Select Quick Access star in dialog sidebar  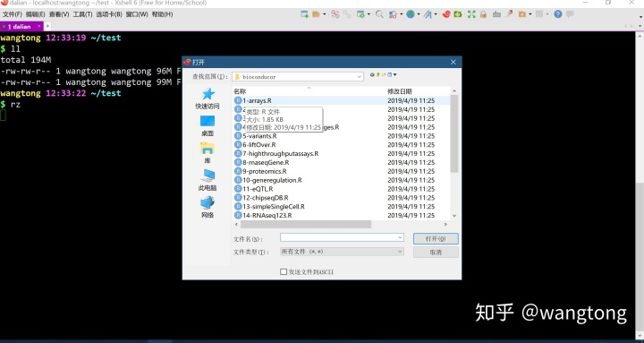coord(208,99)
